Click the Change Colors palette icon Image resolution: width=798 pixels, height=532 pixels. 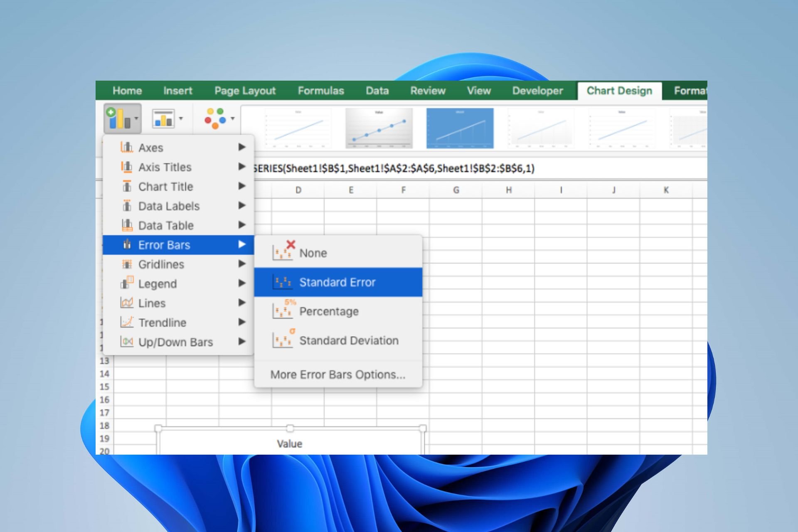[215, 118]
